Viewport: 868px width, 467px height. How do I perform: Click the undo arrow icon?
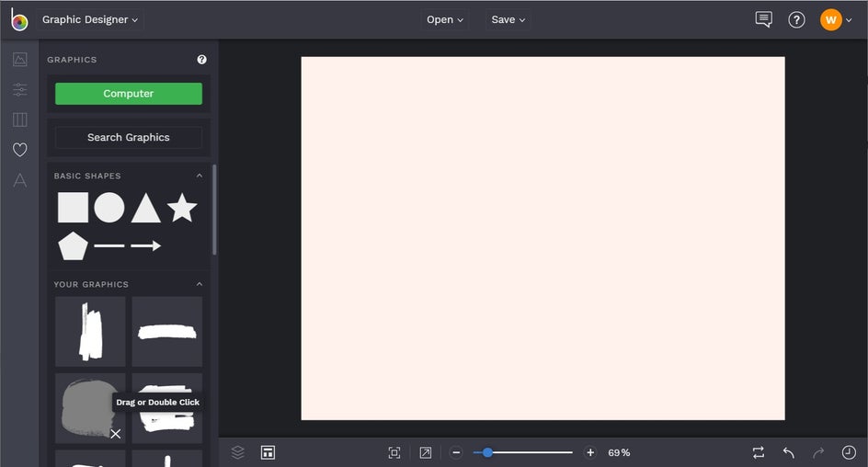coord(789,452)
